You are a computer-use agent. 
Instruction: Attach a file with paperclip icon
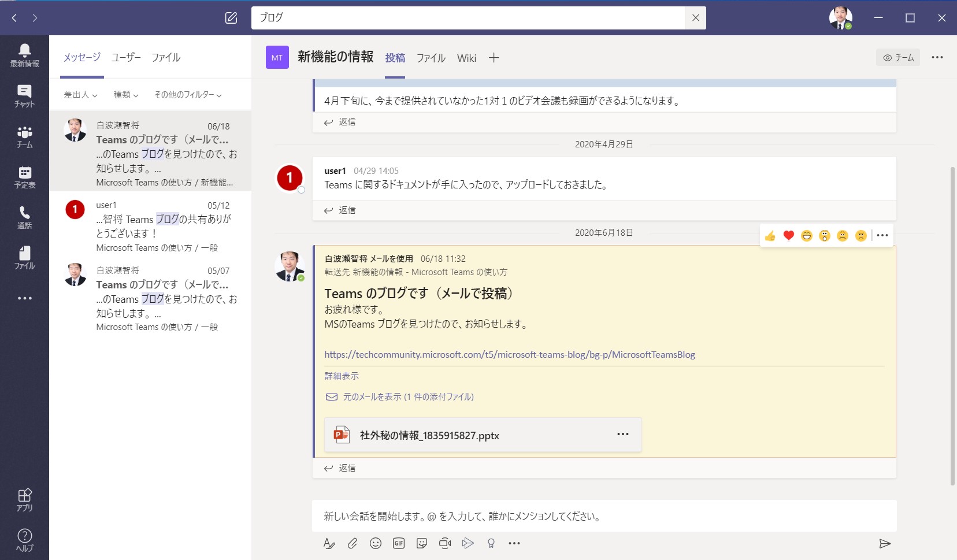(x=353, y=543)
